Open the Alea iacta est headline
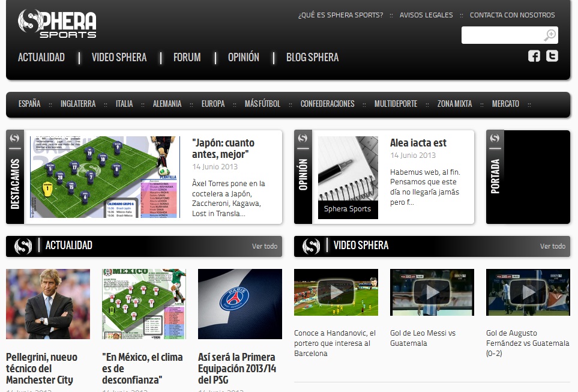Viewport: 578px width, 392px height. coord(418,143)
